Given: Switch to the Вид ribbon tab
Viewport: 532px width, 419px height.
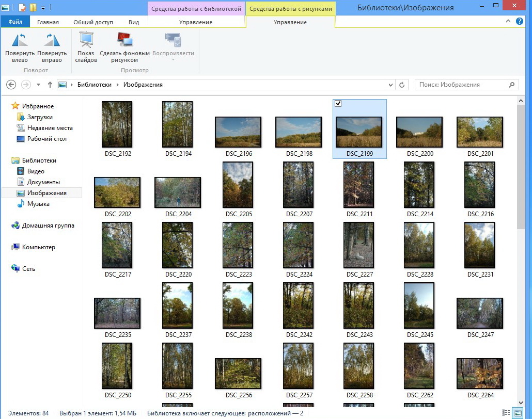Looking at the screenshot, I should point(134,22).
